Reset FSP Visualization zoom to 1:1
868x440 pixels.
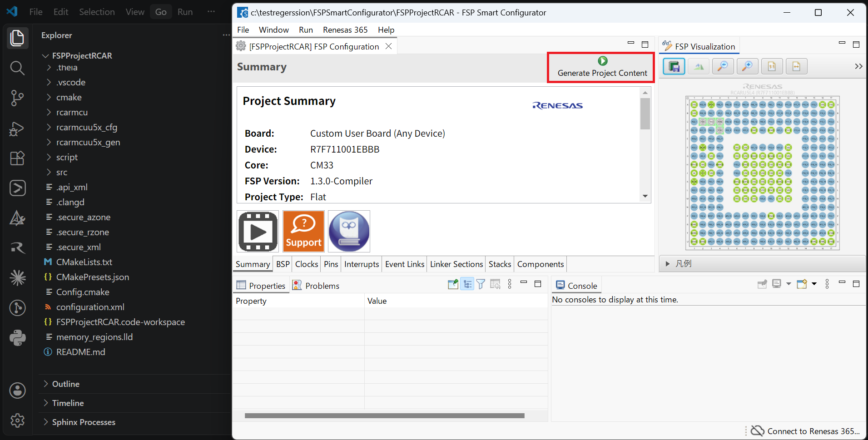pyautogui.click(x=772, y=67)
